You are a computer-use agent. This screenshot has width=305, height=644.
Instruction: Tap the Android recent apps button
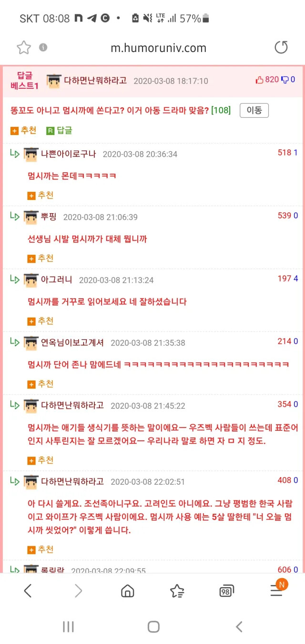tap(68, 626)
